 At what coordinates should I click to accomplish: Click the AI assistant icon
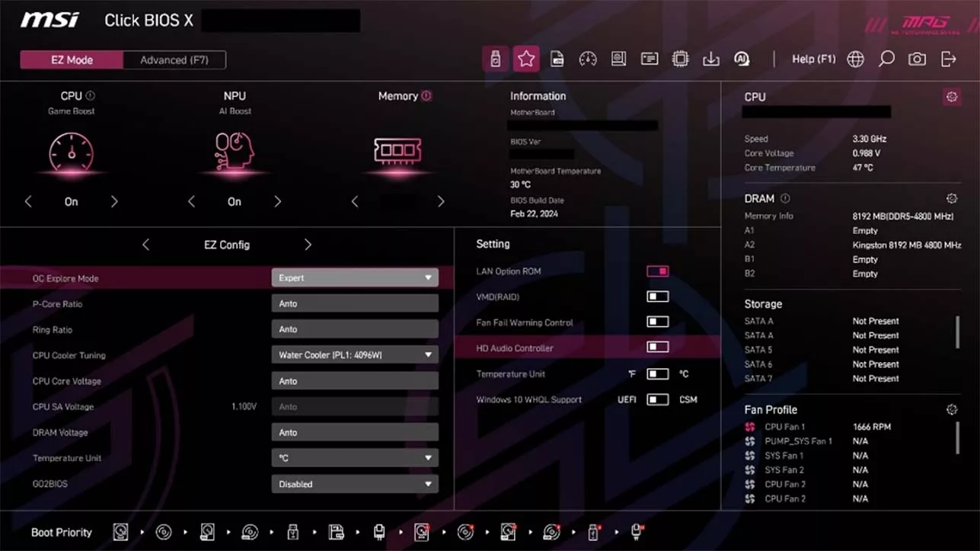pyautogui.click(x=742, y=59)
